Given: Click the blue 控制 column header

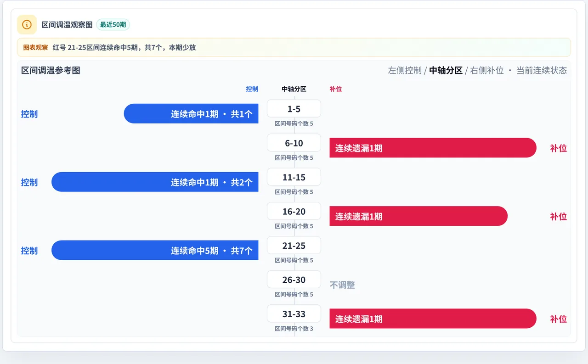Looking at the screenshot, I should (252, 89).
